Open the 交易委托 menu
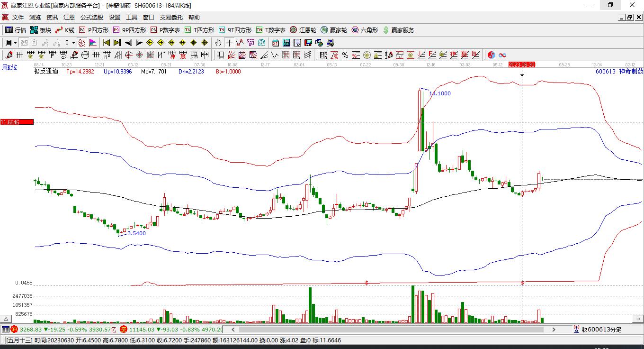This screenshot has width=644, height=349. [x=171, y=18]
